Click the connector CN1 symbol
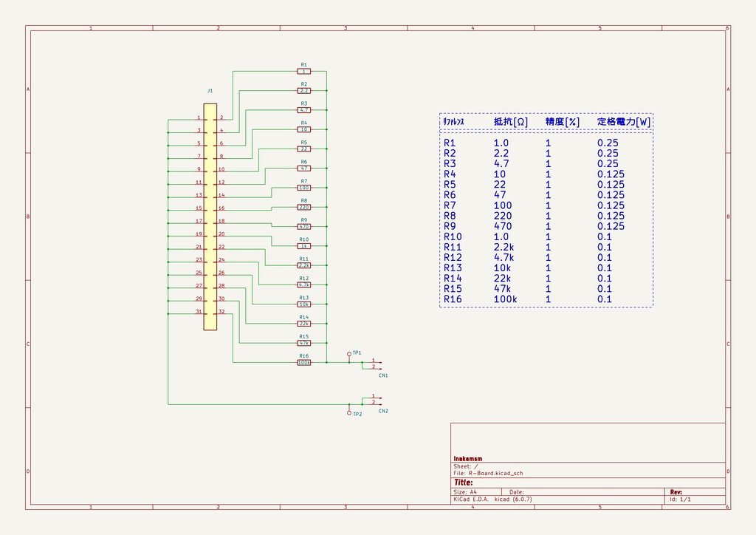The height and width of the screenshot is (535, 756). pos(373,366)
